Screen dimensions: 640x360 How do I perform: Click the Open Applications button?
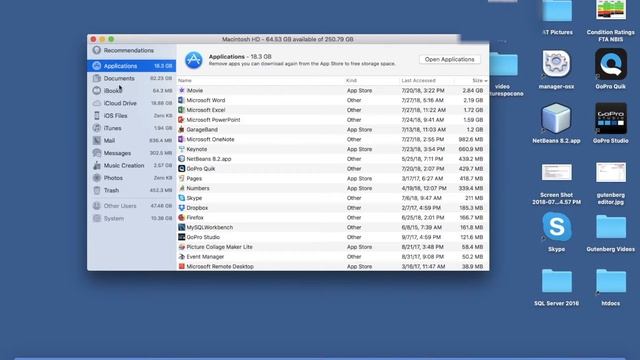coord(449,60)
